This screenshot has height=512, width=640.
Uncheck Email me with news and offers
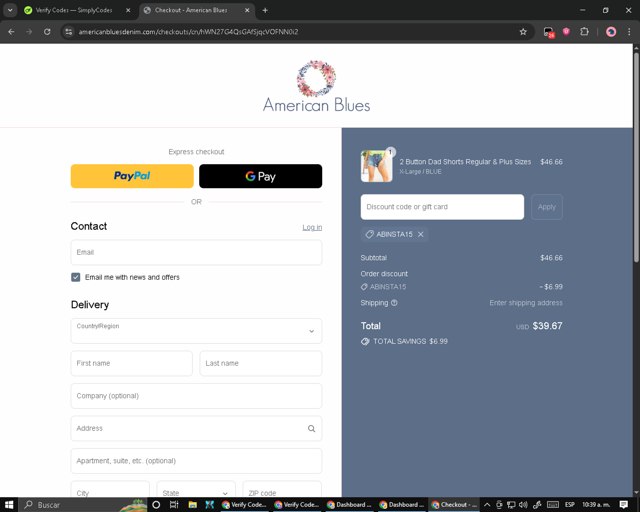(x=76, y=277)
